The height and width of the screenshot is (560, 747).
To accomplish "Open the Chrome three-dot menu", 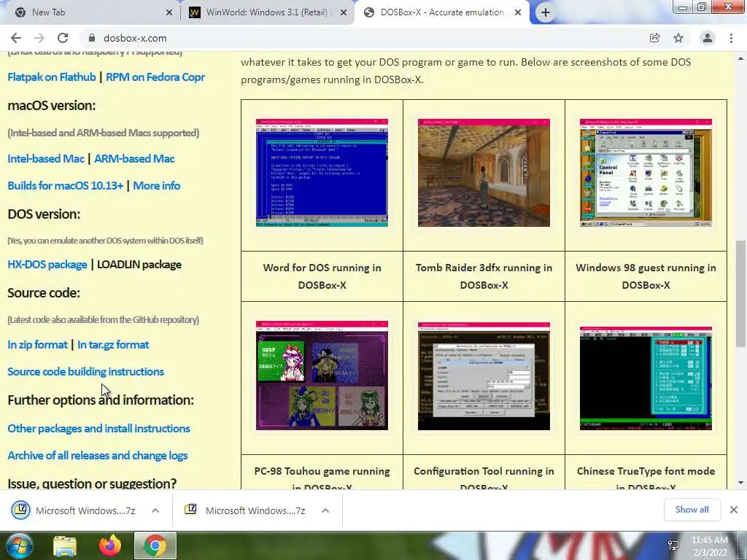I will click(731, 38).
